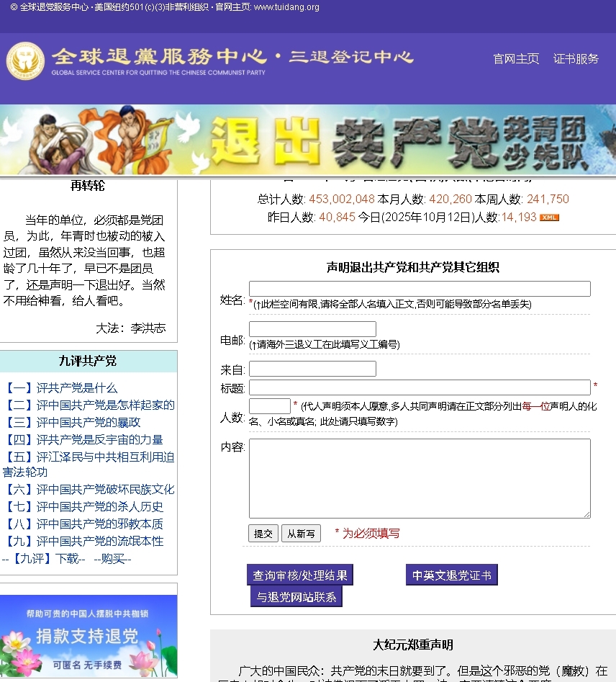Click inside the 电邮 email field
The image size is (616, 682).
point(312,328)
